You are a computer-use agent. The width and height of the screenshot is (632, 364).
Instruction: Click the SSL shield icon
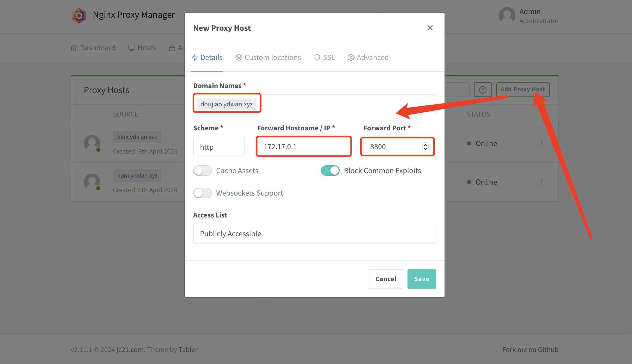click(317, 57)
